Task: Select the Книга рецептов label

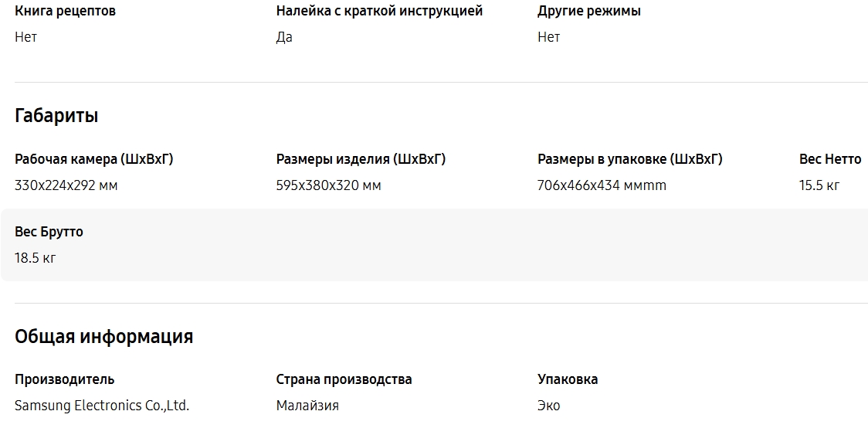Action: (66, 11)
